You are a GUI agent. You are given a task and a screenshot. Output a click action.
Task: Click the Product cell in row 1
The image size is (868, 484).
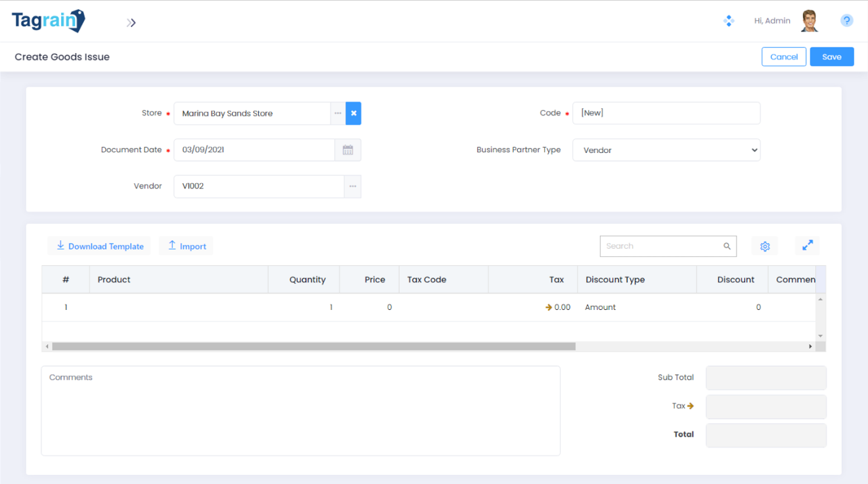click(x=178, y=307)
